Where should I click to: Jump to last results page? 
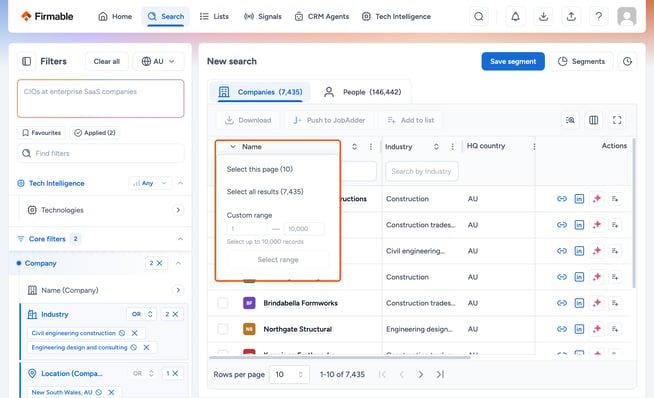[440, 374]
